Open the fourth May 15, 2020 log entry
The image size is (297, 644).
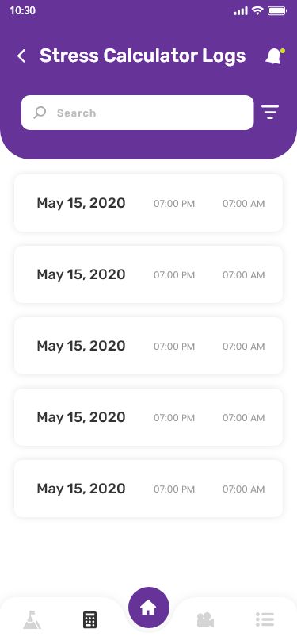click(x=149, y=417)
